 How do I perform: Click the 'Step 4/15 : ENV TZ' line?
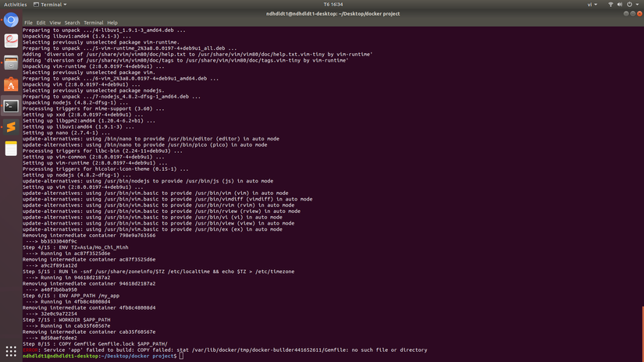pos(75,247)
